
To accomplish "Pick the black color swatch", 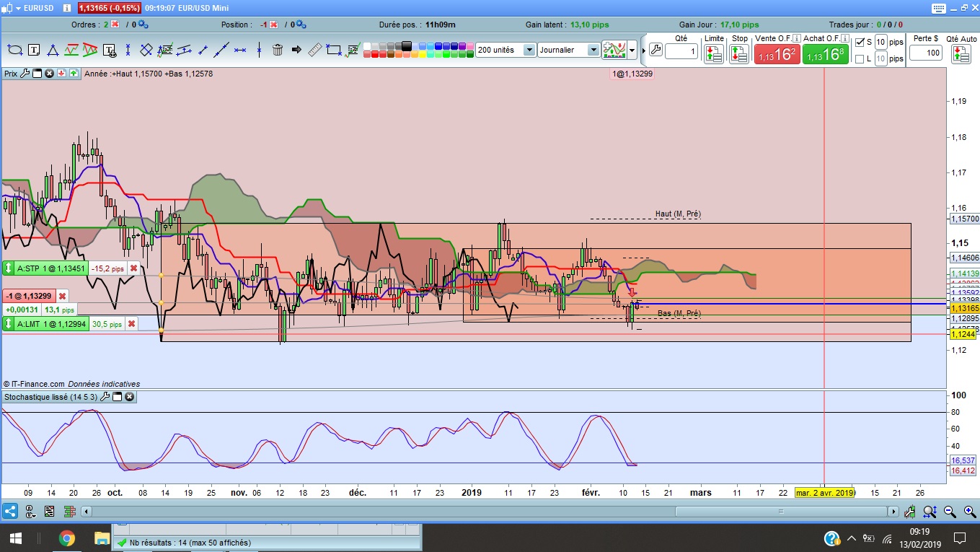I will point(406,46).
